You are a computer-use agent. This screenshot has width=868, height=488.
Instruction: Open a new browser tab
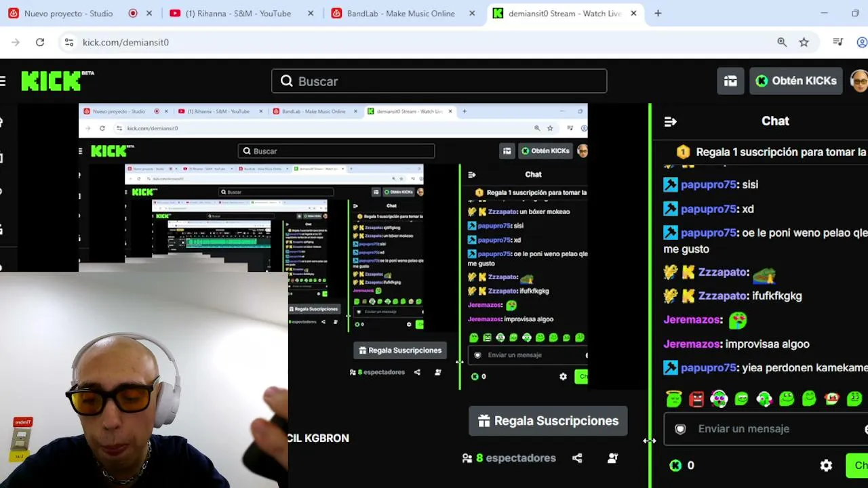[658, 14]
